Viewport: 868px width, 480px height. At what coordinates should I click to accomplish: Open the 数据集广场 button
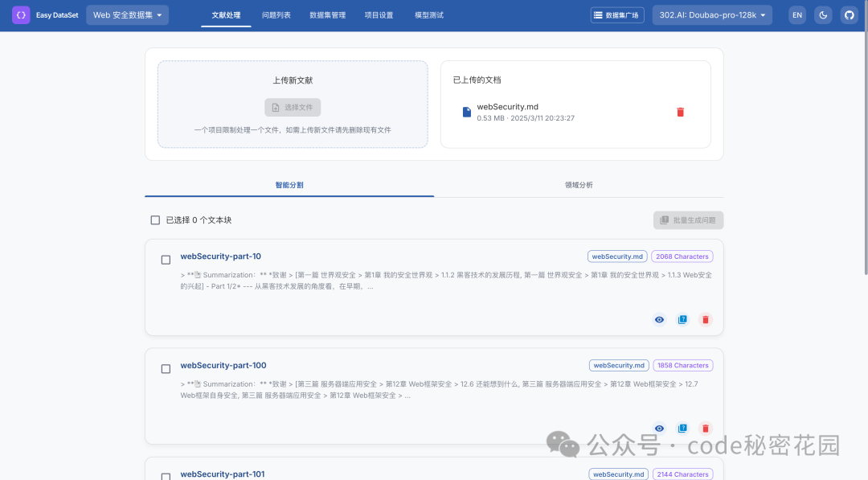pos(617,15)
